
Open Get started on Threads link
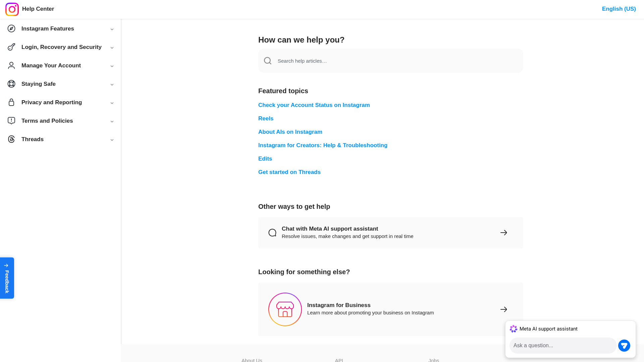289,172
